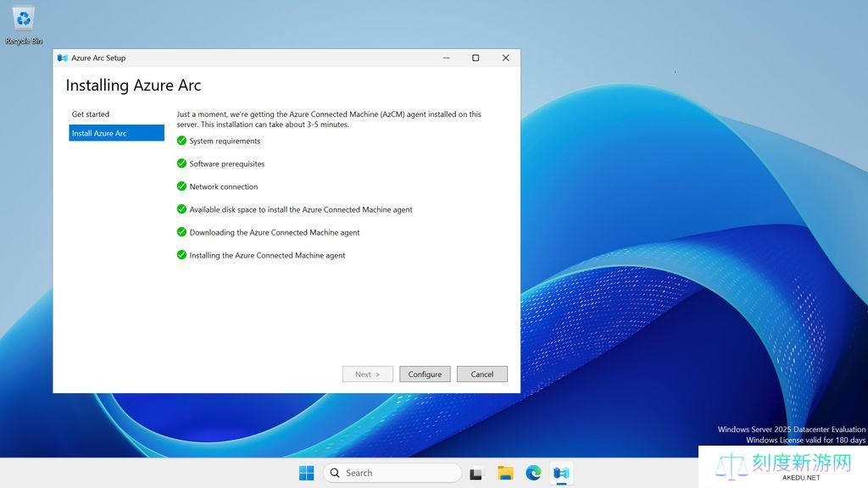868x488 pixels.
Task: Click the Network connection green checkmark
Action: (x=181, y=186)
